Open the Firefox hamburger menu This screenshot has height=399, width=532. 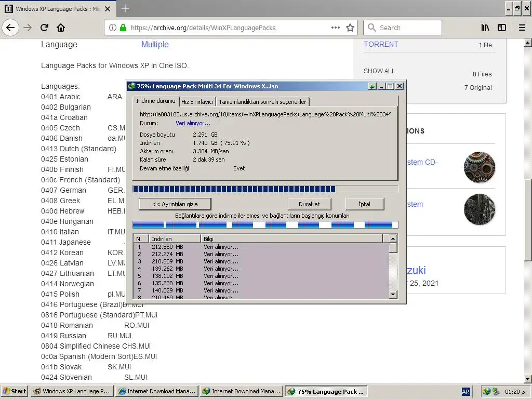522,28
